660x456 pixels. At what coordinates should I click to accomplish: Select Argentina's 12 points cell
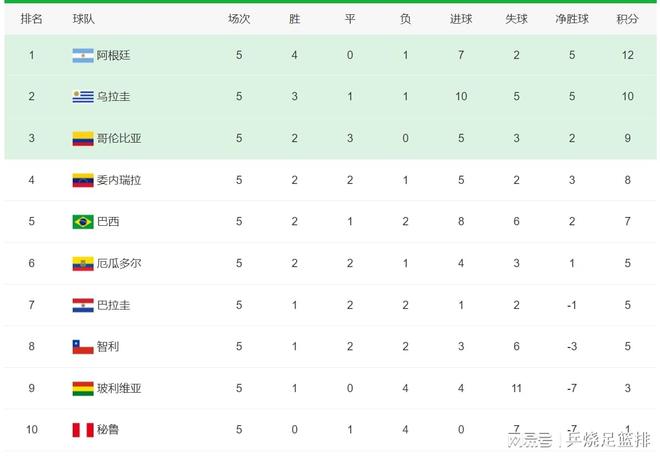pyautogui.click(x=627, y=55)
